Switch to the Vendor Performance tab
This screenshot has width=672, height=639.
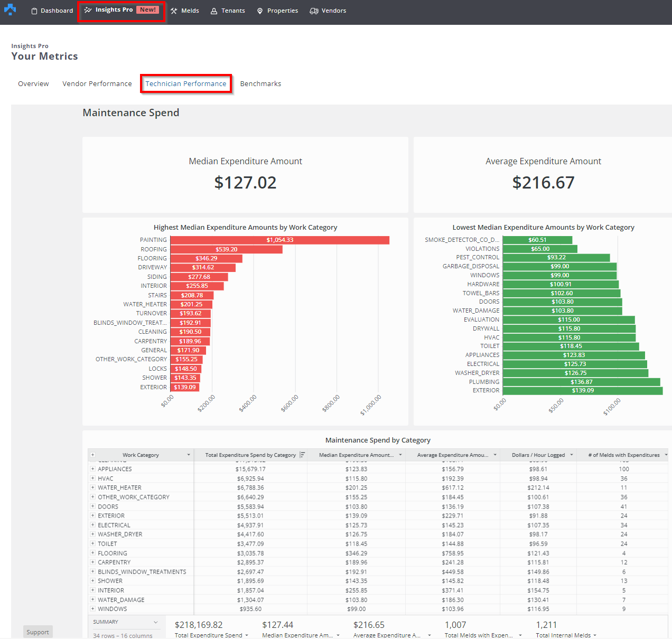coord(97,84)
